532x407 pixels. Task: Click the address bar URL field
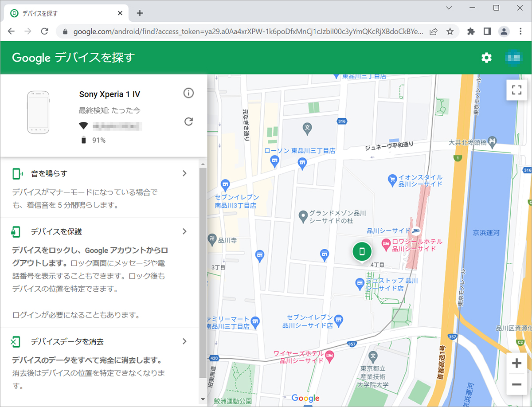point(247,31)
